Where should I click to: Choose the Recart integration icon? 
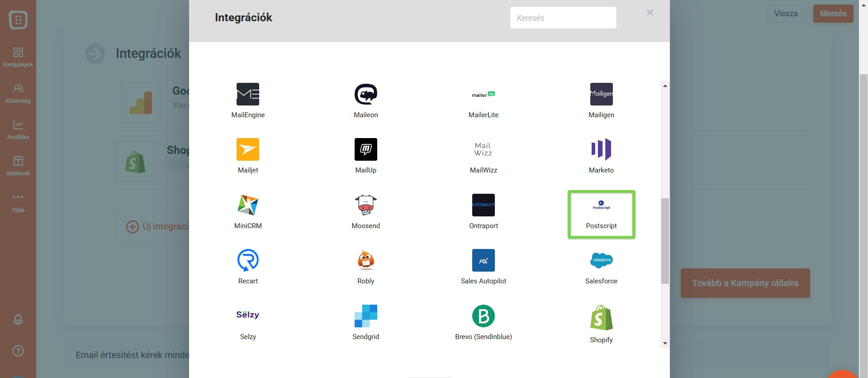click(x=248, y=260)
